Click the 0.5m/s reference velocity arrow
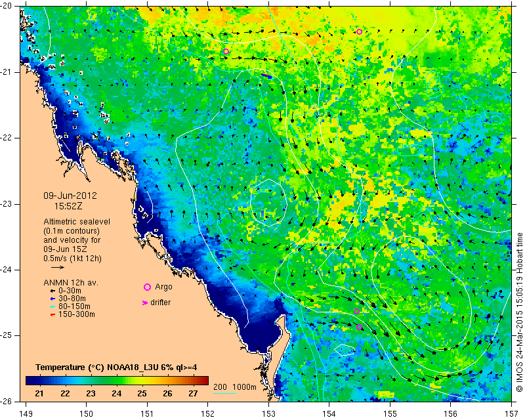Viewport: 525px width, 420px height. tap(58, 267)
